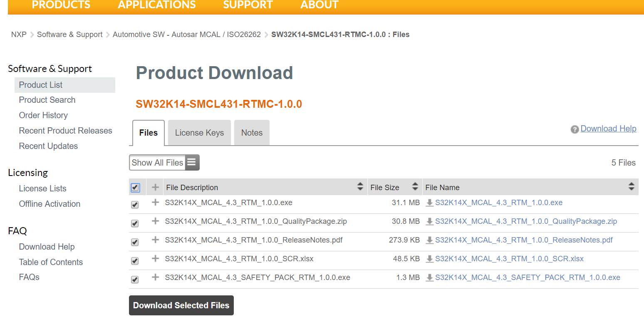Switch to the Notes tab

252,133
